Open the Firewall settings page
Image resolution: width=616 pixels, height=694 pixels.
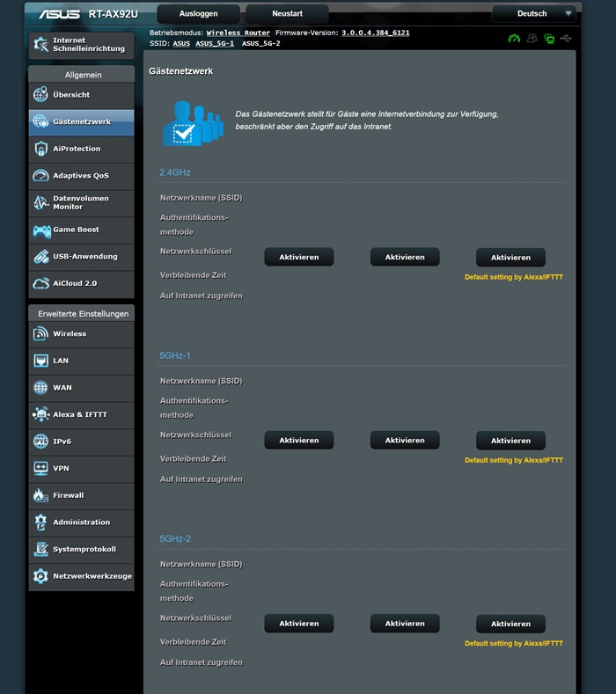pyautogui.click(x=82, y=495)
